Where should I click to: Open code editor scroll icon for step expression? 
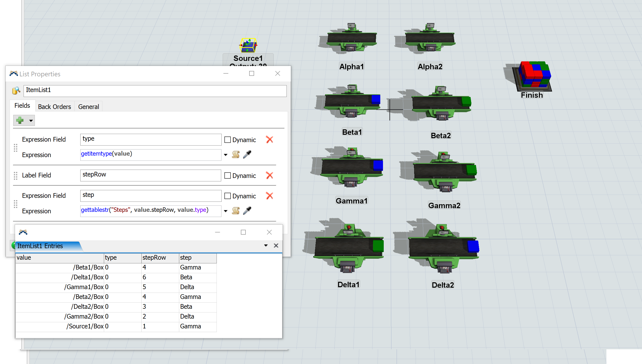[x=235, y=211]
